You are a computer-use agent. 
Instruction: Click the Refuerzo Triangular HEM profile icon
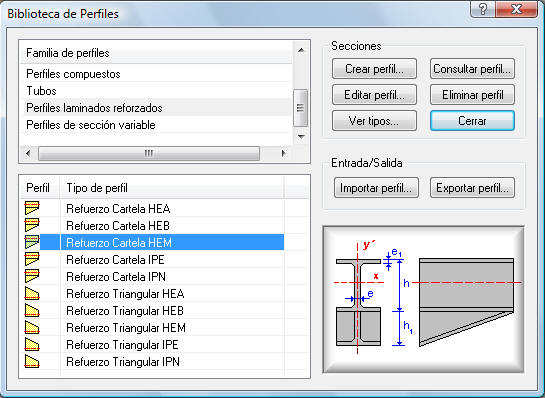click(32, 327)
